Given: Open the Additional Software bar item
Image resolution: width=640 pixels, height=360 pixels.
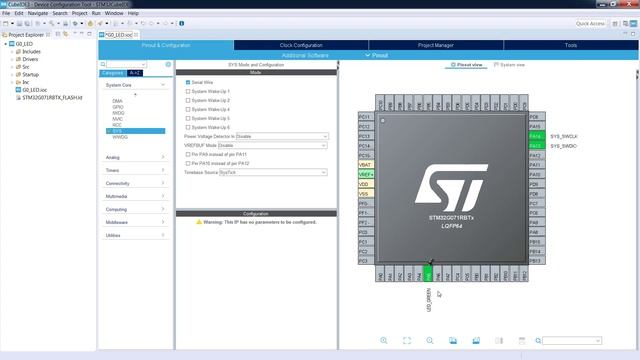Looking at the screenshot, I should [305, 55].
